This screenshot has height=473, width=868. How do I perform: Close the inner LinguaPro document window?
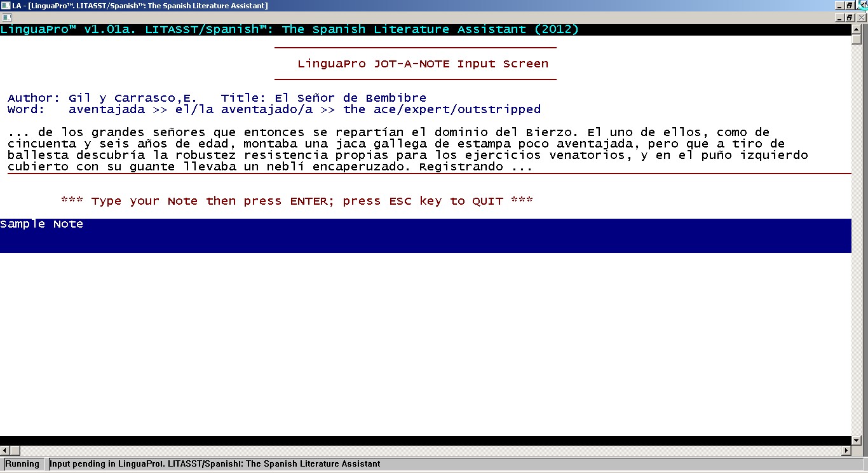[x=862, y=18]
